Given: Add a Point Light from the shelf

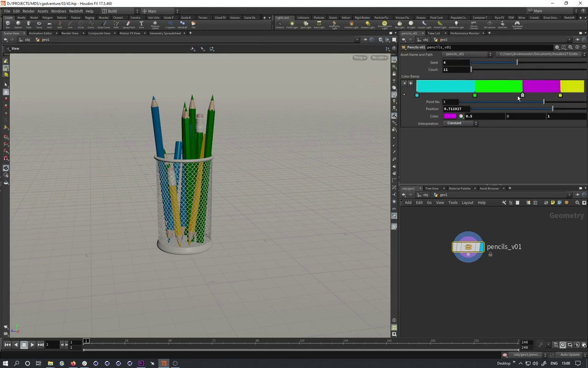Looking at the screenshot, I should (x=292, y=24).
